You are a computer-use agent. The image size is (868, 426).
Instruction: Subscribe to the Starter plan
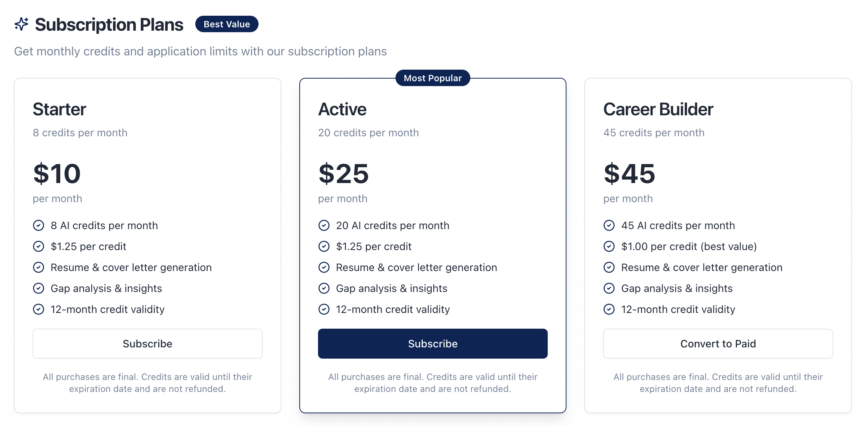coord(147,344)
